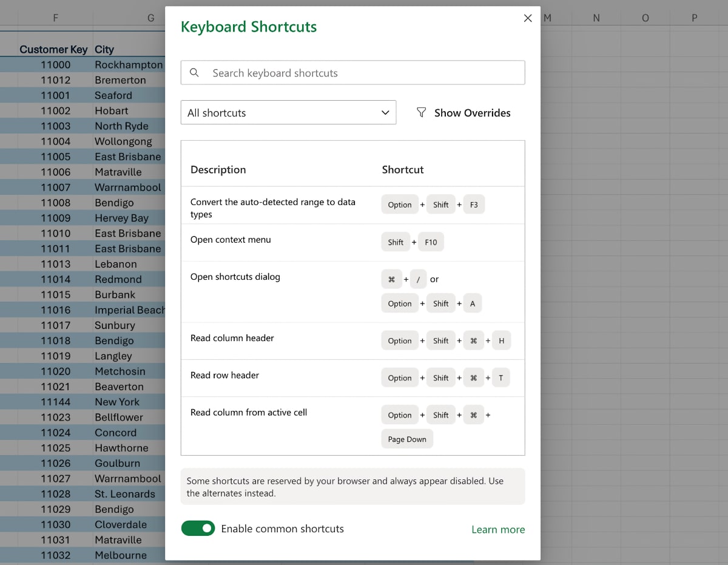The width and height of the screenshot is (728, 565).
Task: Open the All shortcuts dropdown
Action: [x=288, y=112]
